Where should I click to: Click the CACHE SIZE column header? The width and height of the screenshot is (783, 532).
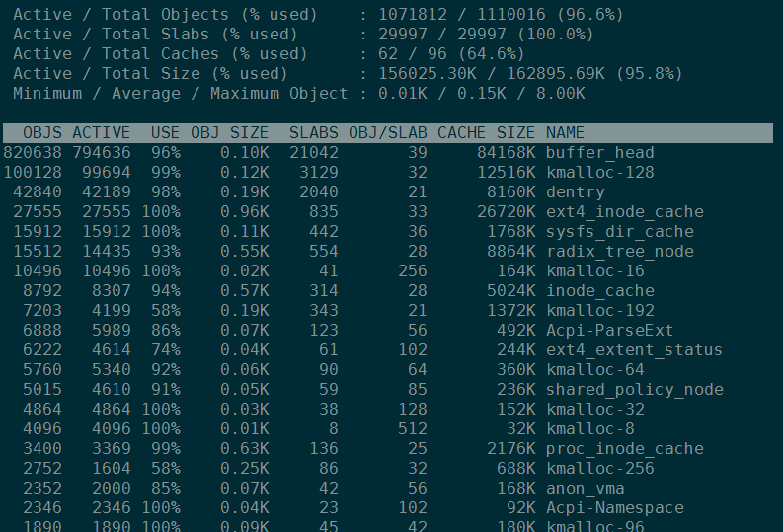point(486,132)
